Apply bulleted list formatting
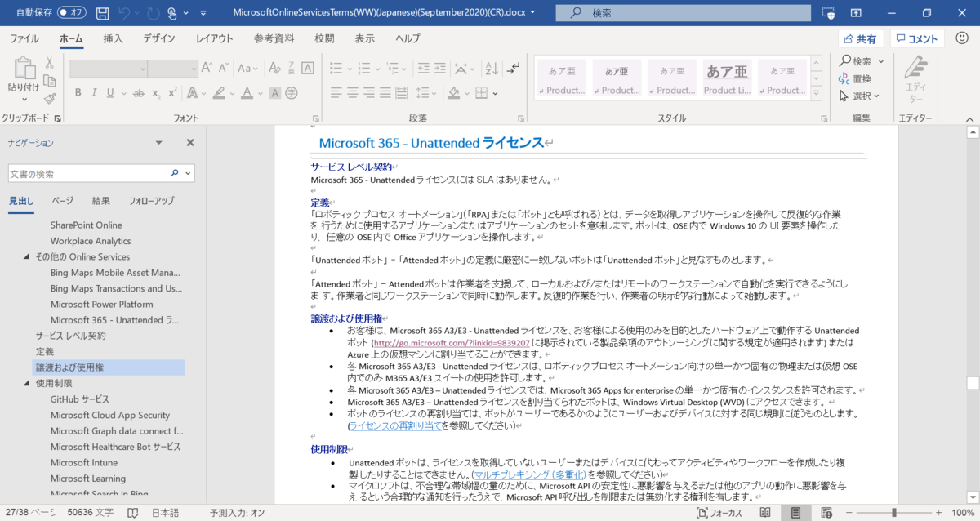980x521 pixels. tap(335, 69)
